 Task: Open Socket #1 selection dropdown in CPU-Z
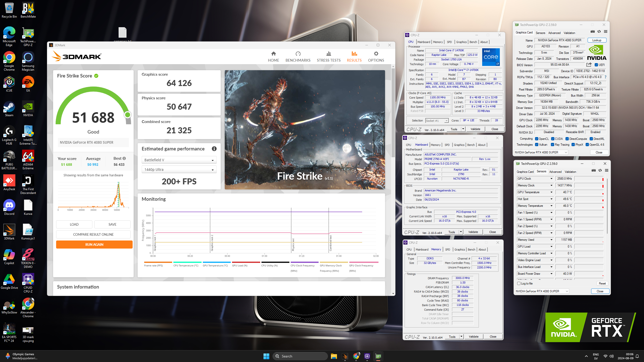[x=437, y=121]
